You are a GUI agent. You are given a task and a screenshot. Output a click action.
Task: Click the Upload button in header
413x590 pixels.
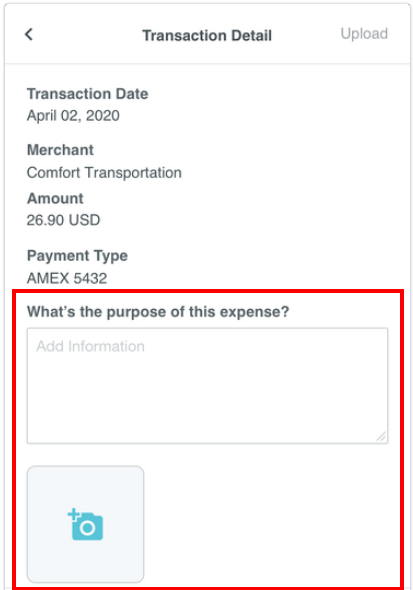point(364,34)
